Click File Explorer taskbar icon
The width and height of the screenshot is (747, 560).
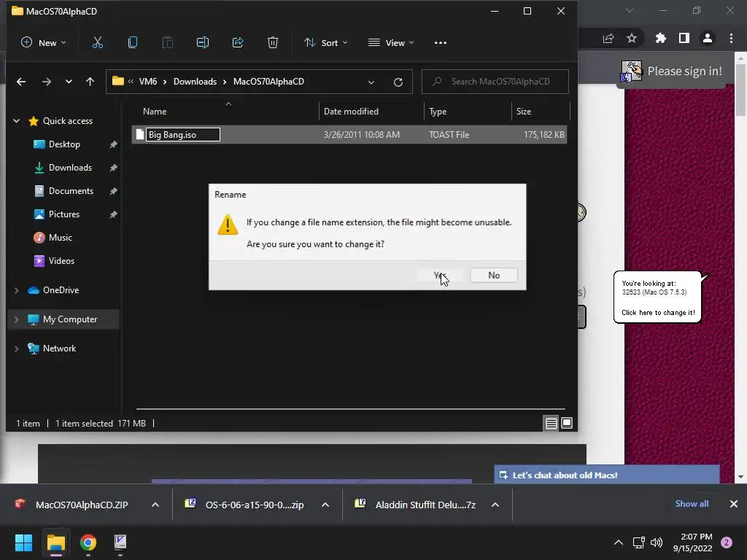pos(55,542)
